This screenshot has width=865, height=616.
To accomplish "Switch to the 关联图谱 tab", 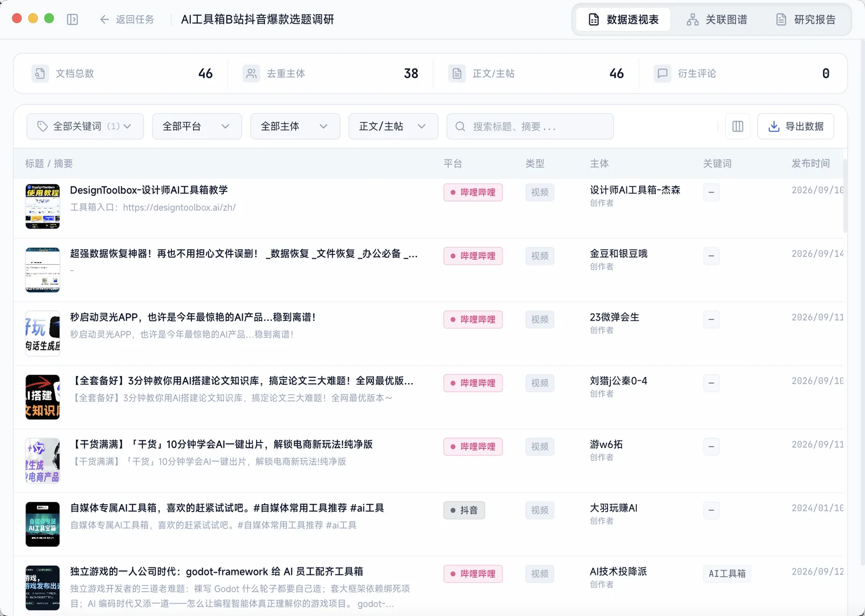I will (x=717, y=19).
